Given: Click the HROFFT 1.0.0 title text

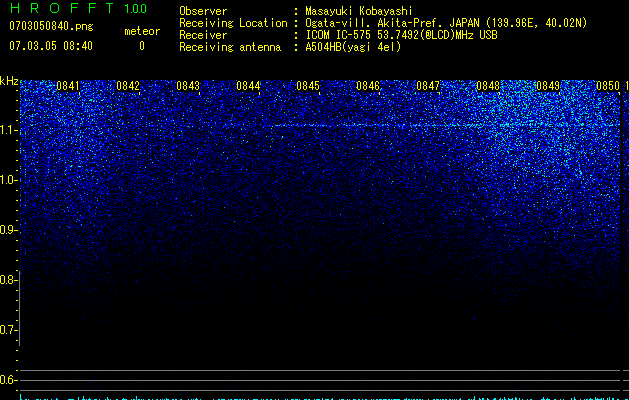Looking at the screenshot, I should [x=78, y=8].
